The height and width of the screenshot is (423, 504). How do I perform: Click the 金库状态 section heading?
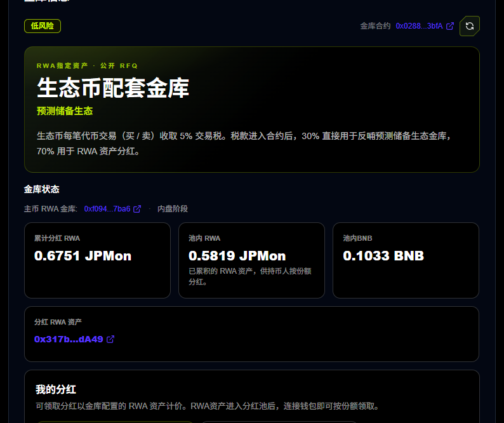click(x=42, y=189)
